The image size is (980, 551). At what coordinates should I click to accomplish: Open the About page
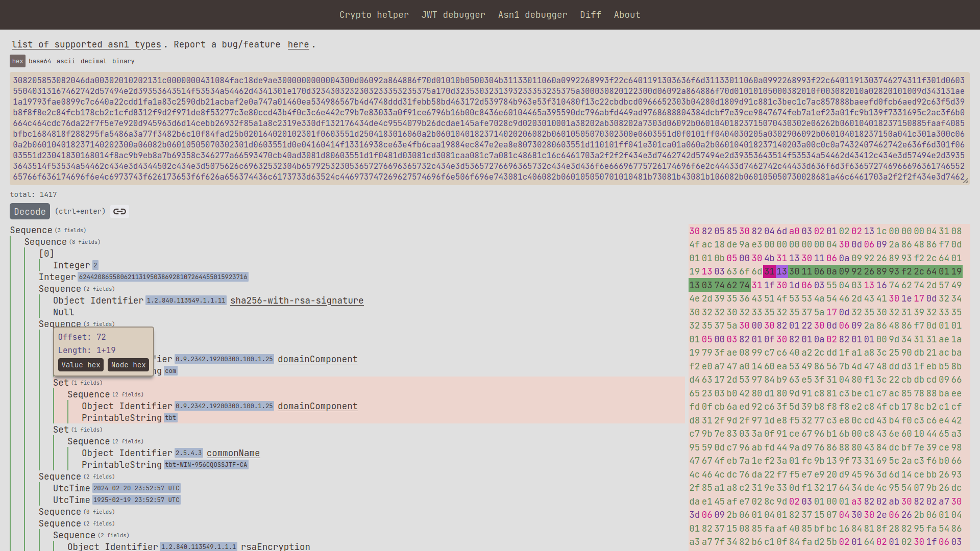click(x=627, y=15)
